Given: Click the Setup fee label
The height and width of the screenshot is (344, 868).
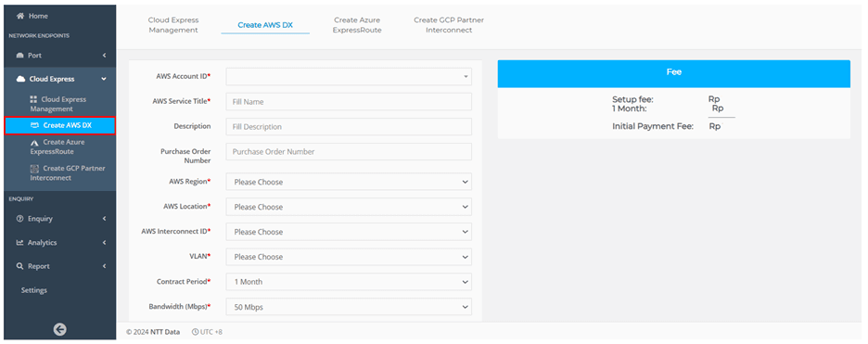Looking at the screenshot, I should coord(632,99).
